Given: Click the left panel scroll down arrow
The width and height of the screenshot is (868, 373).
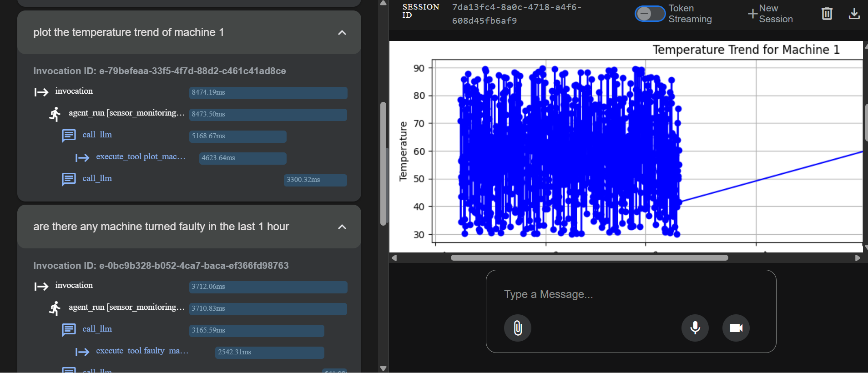Looking at the screenshot, I should [x=383, y=368].
